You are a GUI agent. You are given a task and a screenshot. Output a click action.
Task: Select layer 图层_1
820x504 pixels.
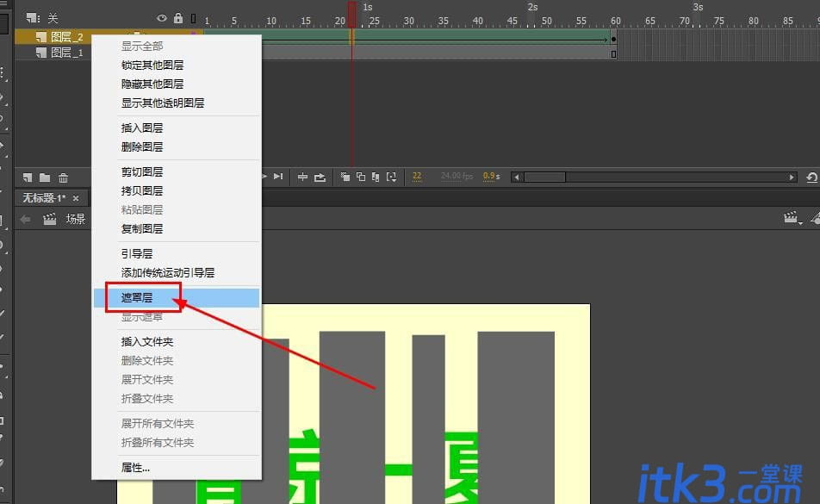pyautogui.click(x=67, y=53)
